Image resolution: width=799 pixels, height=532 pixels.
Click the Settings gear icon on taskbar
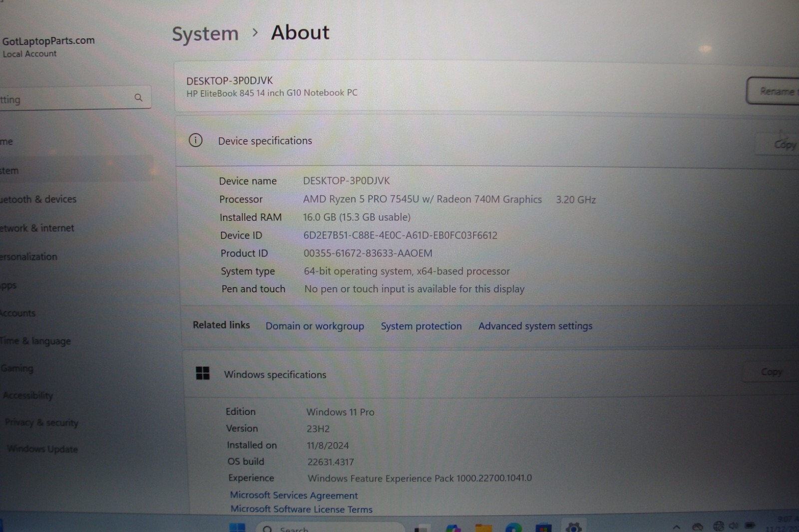(574, 527)
